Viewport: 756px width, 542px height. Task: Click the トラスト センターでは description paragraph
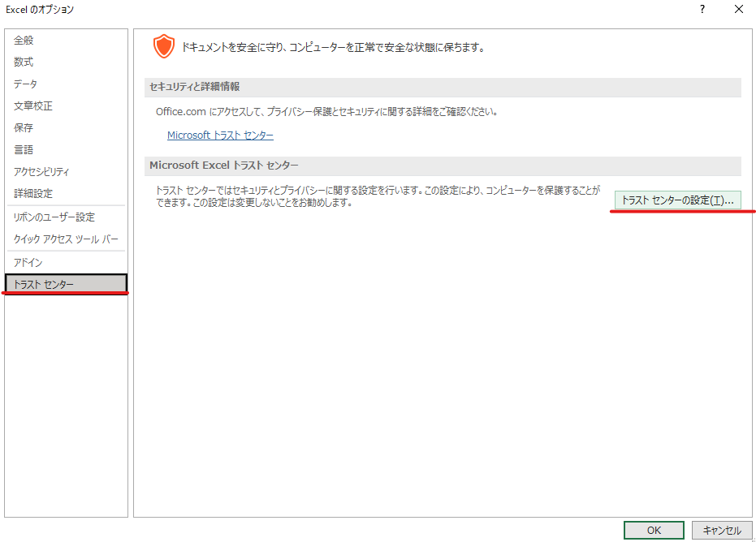pyautogui.click(x=378, y=196)
